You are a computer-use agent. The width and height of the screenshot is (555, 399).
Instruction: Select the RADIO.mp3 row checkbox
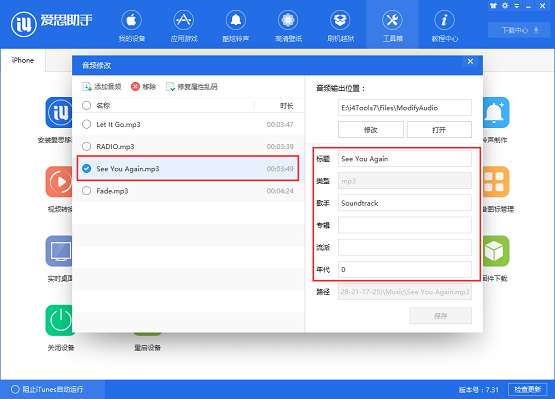coord(86,146)
